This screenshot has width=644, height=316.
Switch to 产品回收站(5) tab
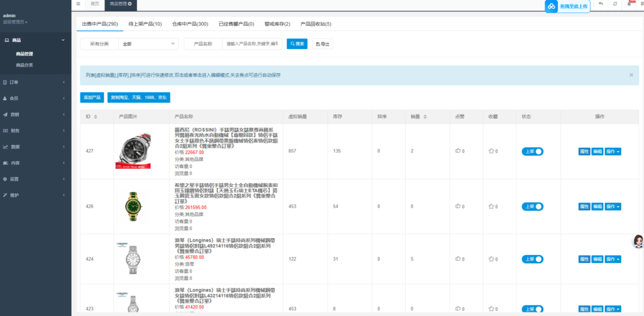pos(316,24)
